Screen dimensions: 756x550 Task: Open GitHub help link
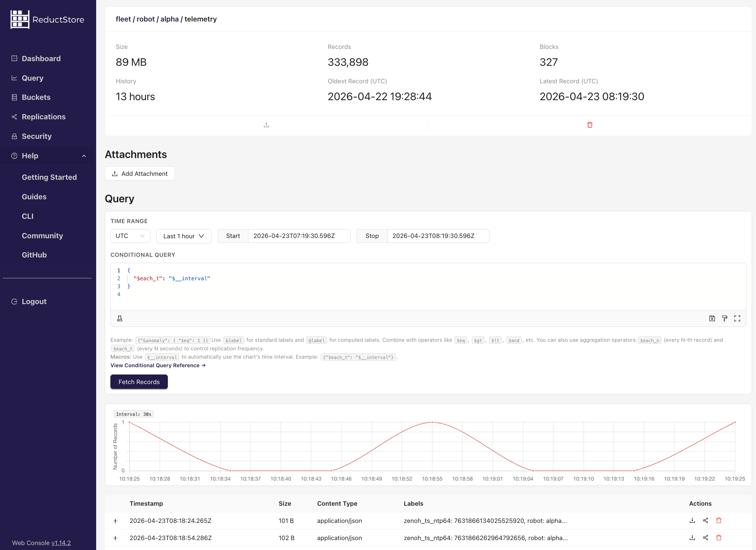click(x=34, y=255)
